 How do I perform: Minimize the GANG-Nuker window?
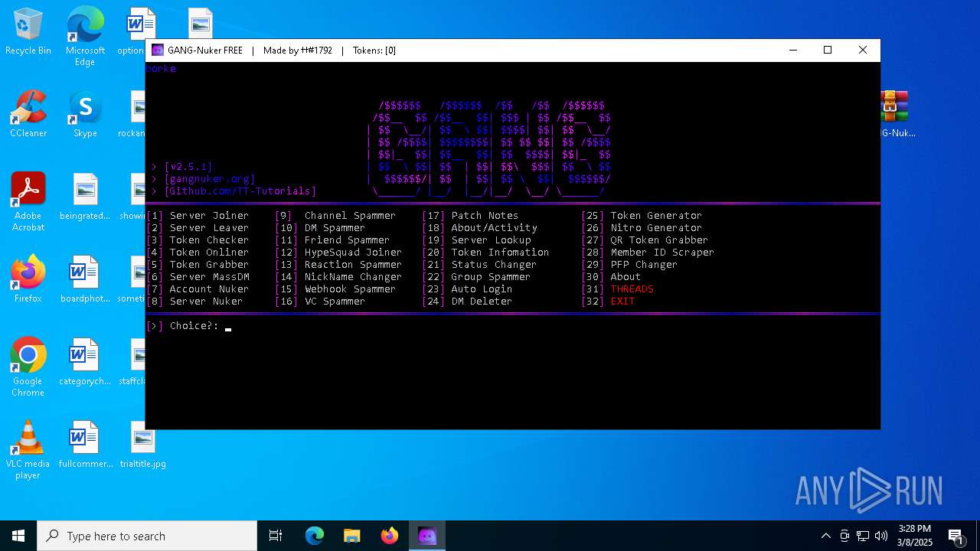792,51
